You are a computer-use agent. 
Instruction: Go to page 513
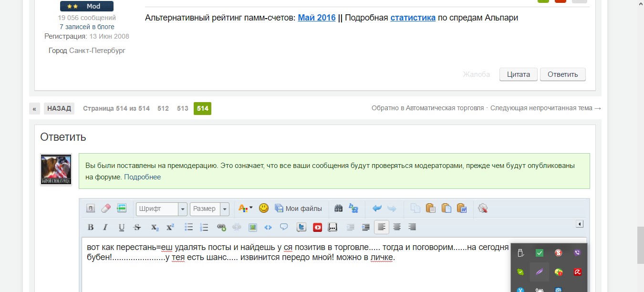pyautogui.click(x=182, y=108)
